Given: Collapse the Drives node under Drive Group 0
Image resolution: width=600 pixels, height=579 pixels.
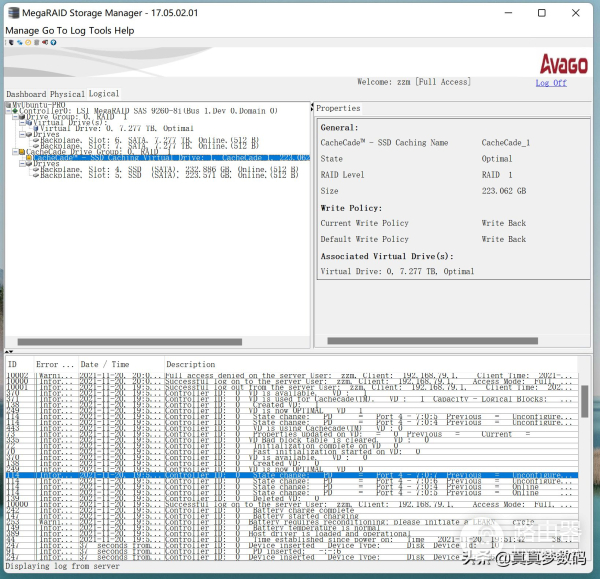Looking at the screenshot, I should [x=23, y=134].
